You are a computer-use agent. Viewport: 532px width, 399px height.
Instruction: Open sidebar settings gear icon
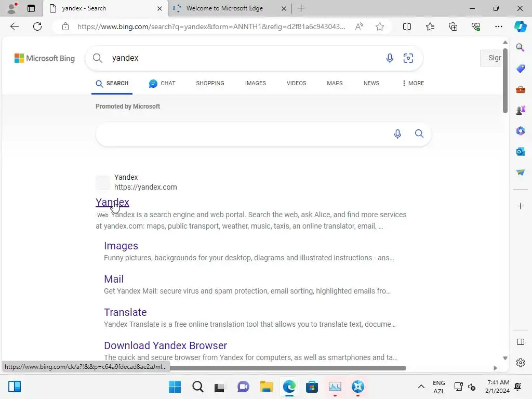point(520,363)
